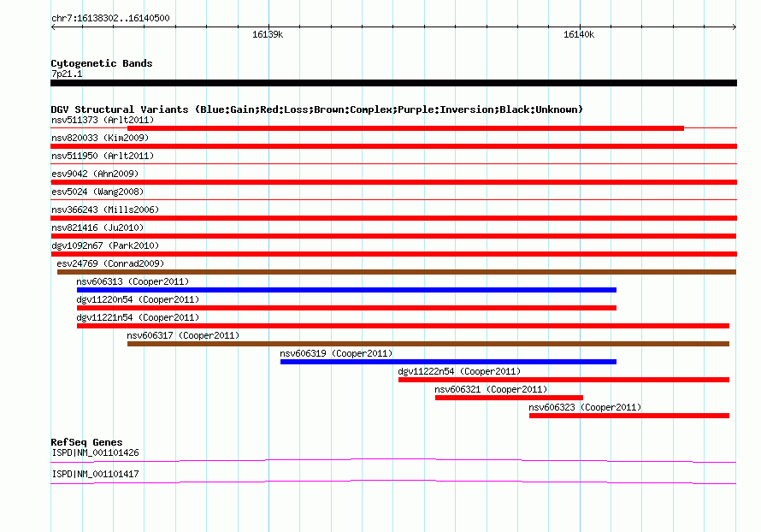Open variant nsv606319 (Cooper2011) label

coord(336,353)
